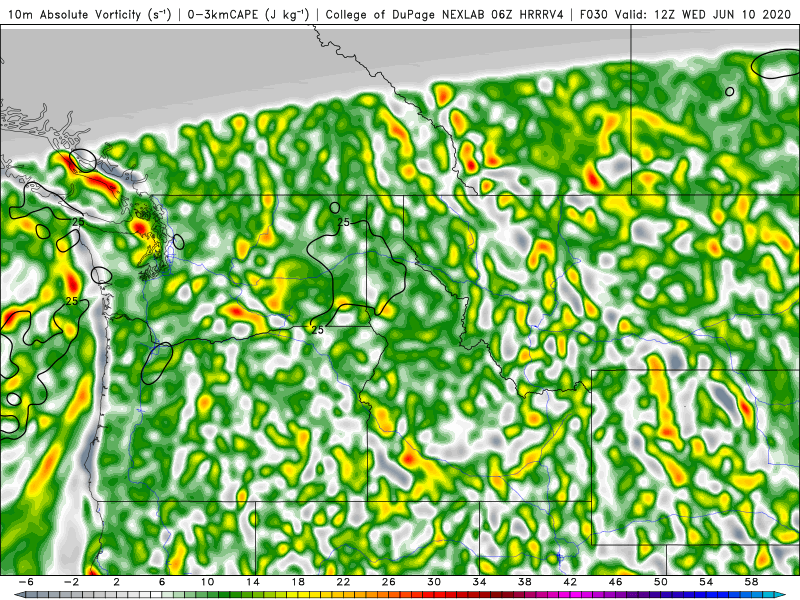Click the 30 color scale label
The image size is (800, 600).
pos(434,582)
